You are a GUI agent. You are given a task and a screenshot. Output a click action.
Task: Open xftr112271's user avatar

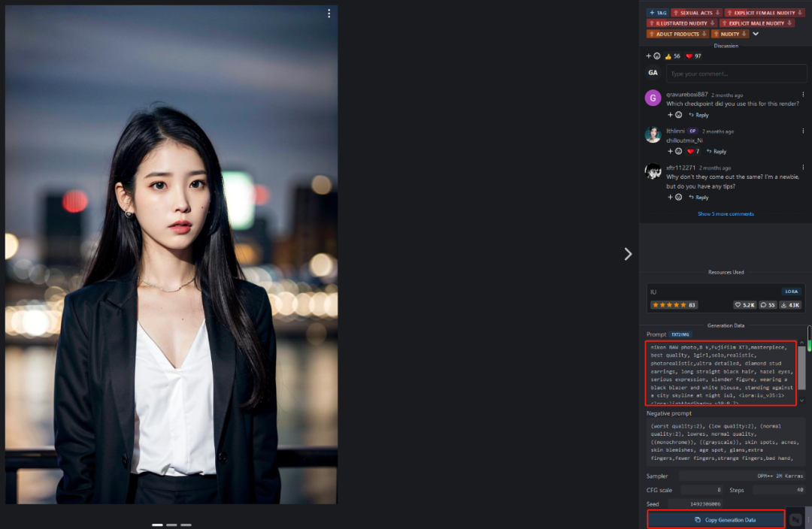[653, 171]
